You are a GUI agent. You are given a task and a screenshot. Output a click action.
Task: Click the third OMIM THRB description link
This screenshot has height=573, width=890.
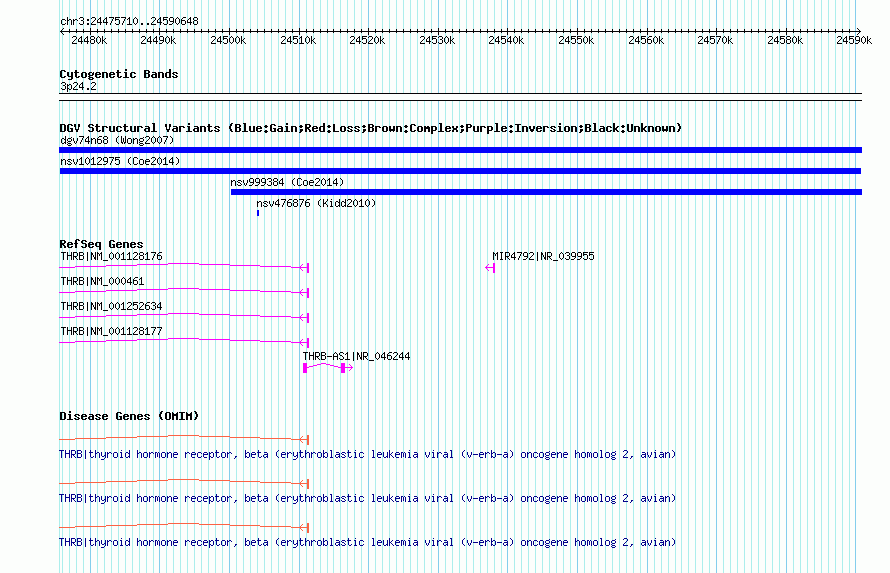pyautogui.click(x=367, y=542)
